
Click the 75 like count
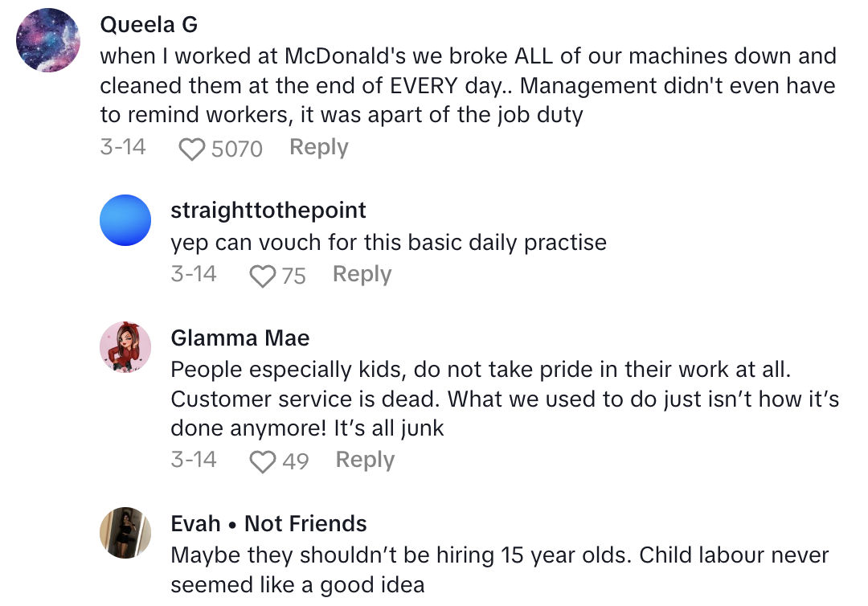[294, 276]
